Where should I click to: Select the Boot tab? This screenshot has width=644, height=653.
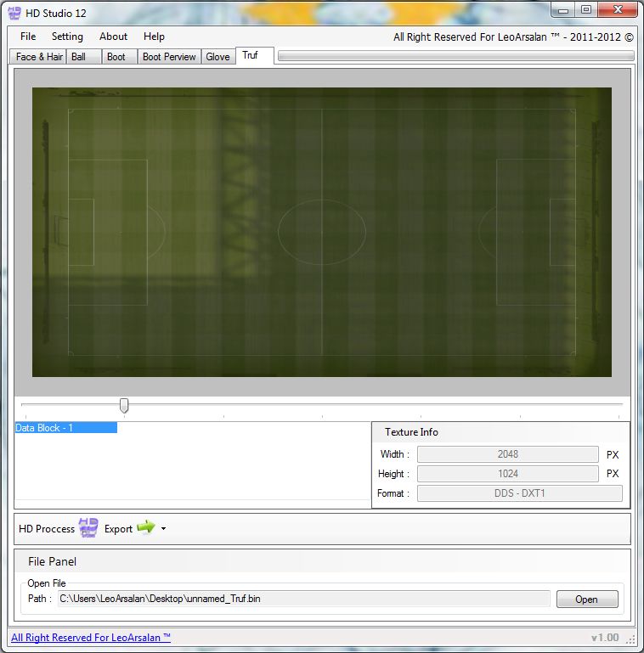tap(116, 57)
